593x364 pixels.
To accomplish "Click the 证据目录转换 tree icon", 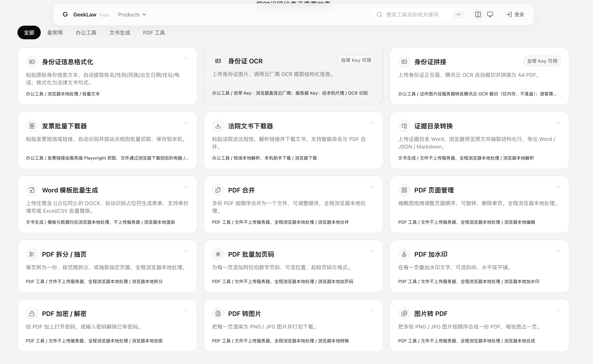I will coord(404,126).
